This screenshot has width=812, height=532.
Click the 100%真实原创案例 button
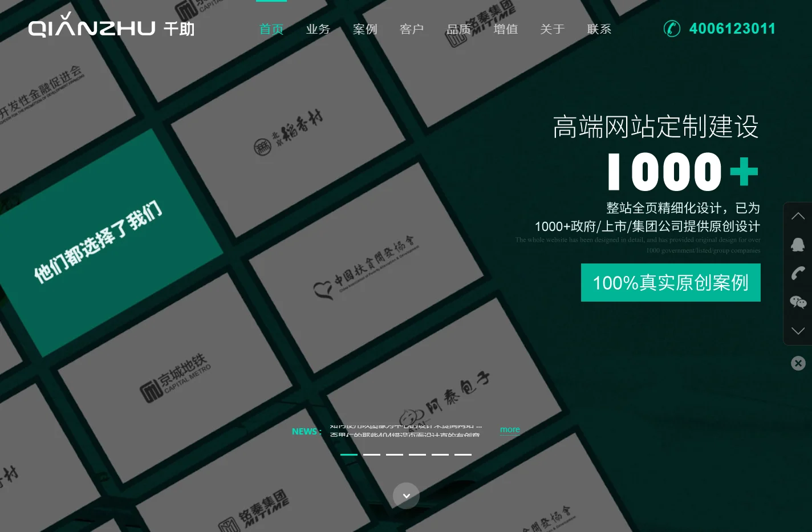[x=671, y=282]
